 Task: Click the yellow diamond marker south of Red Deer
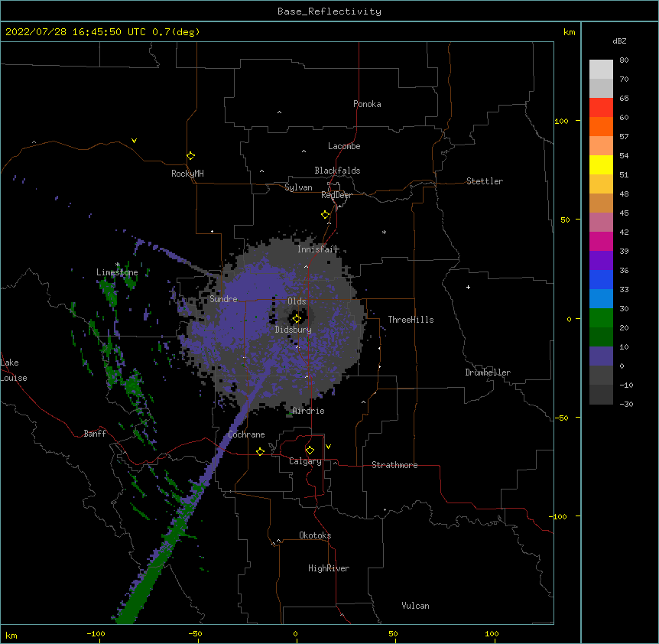pyautogui.click(x=326, y=215)
